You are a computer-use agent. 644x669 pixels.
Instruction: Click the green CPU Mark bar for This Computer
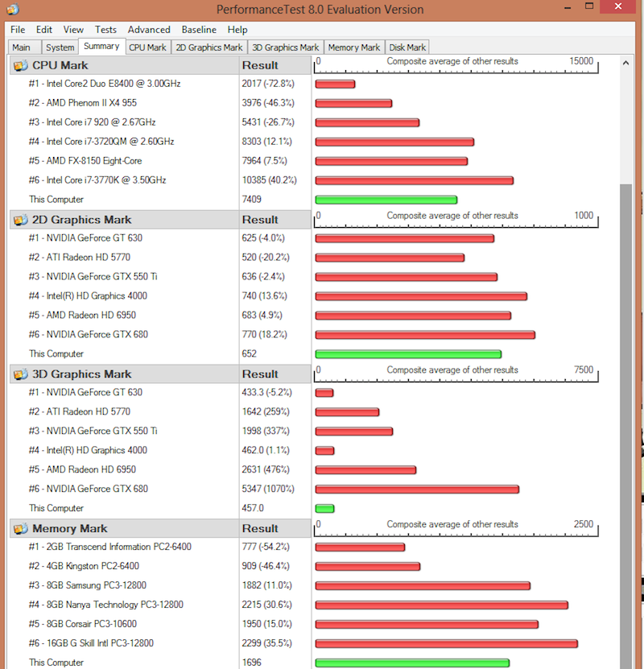[x=386, y=200]
